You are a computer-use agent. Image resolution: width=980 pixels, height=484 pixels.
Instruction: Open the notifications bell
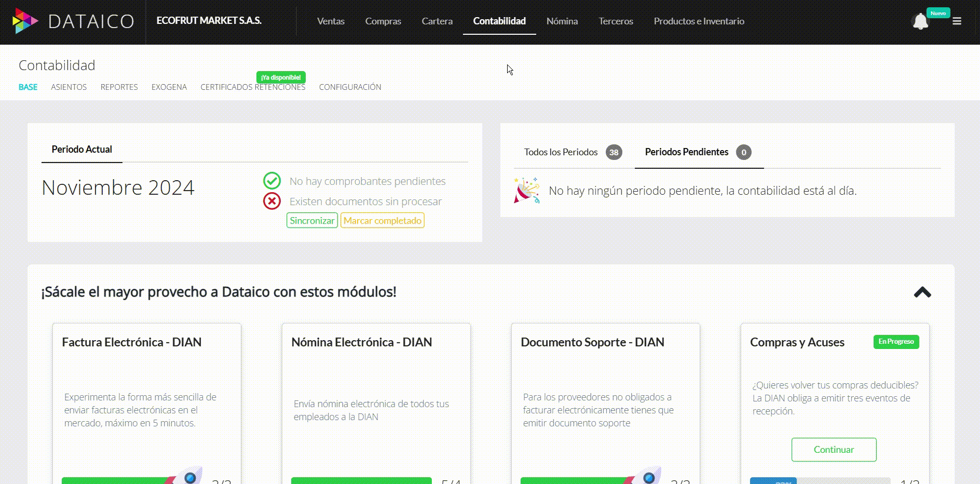point(920,22)
